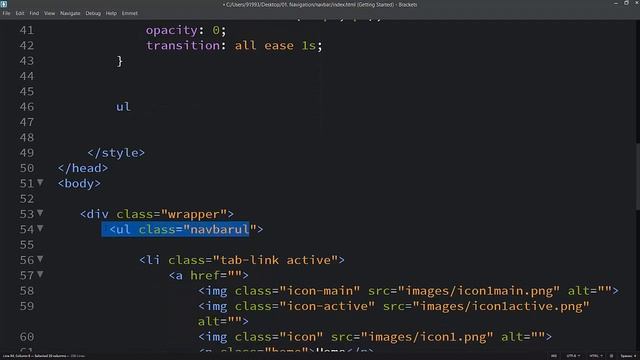
Task: Click line number 55 in the gutter
Action: [x=27, y=245]
